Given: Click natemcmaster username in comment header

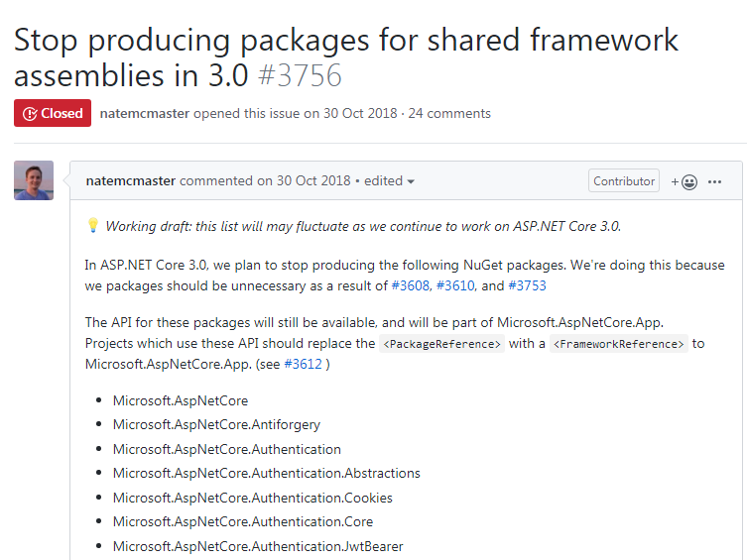Looking at the screenshot, I should pos(131,181).
